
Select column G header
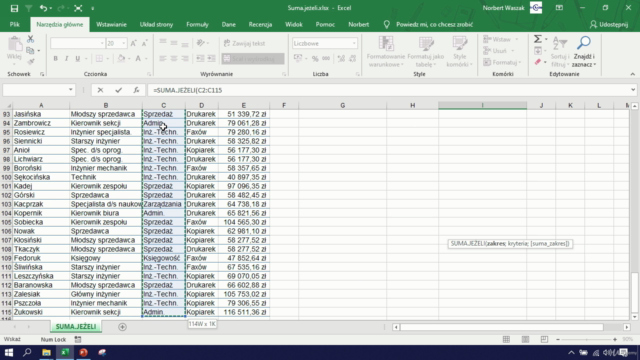click(342, 105)
